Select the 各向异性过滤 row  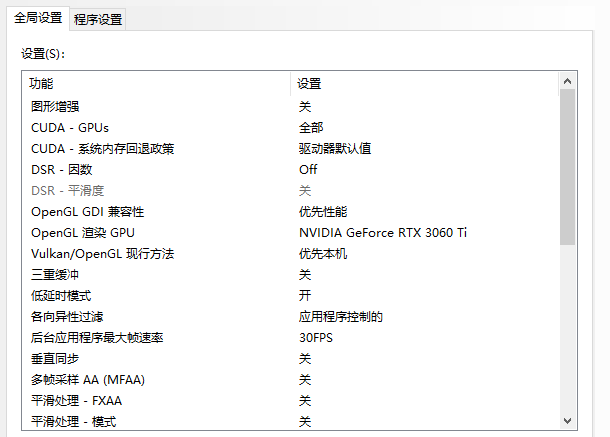67,317
